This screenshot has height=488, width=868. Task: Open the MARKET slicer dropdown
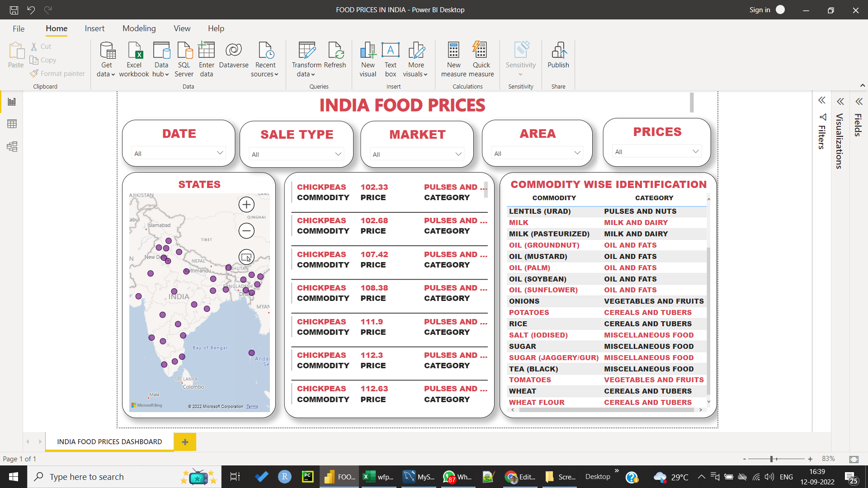click(458, 154)
